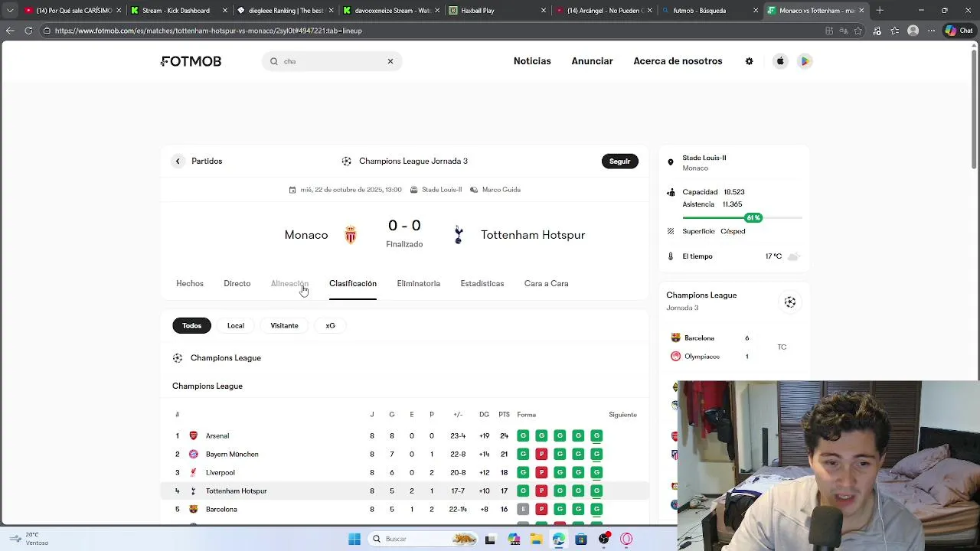The height and width of the screenshot is (551, 980).
Task: Open the Anunciar link
Action: coord(592,61)
